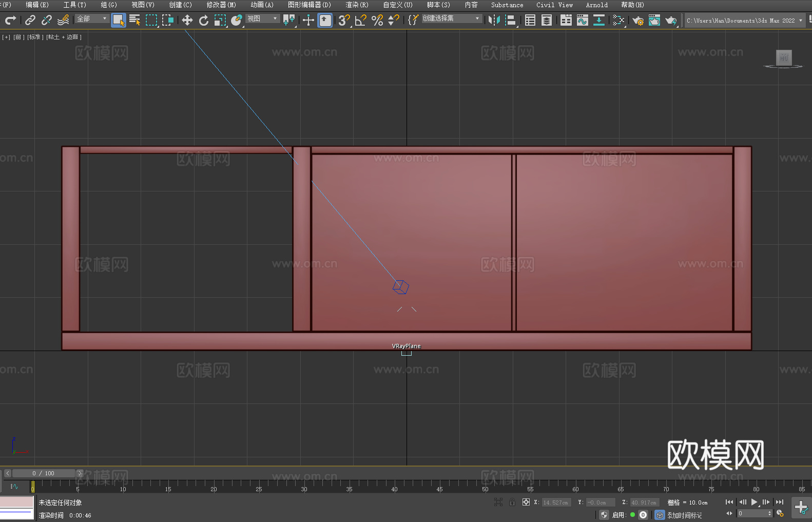
Task: Activate the Select and Rotate tool
Action: 204,20
